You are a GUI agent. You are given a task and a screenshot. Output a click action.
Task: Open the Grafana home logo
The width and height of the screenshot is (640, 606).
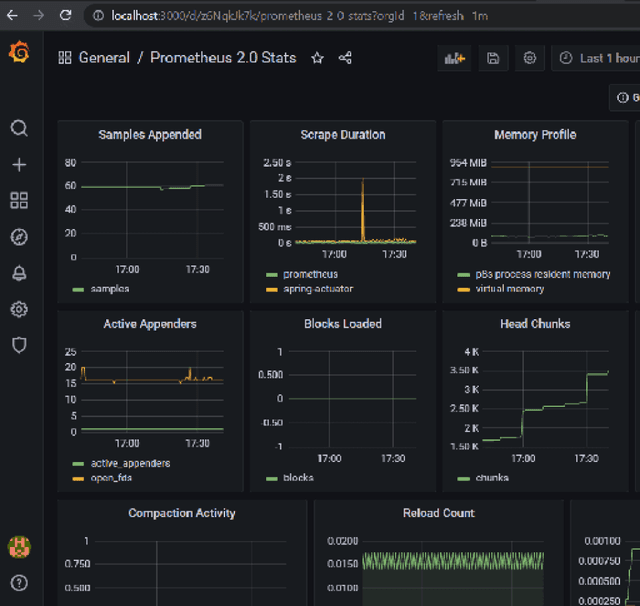19,52
